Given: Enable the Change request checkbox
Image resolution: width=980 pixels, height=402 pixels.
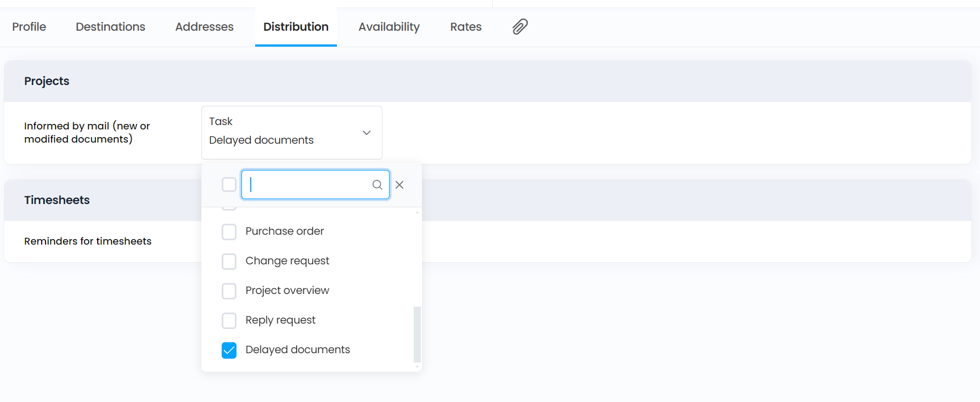Looking at the screenshot, I should pos(229,262).
